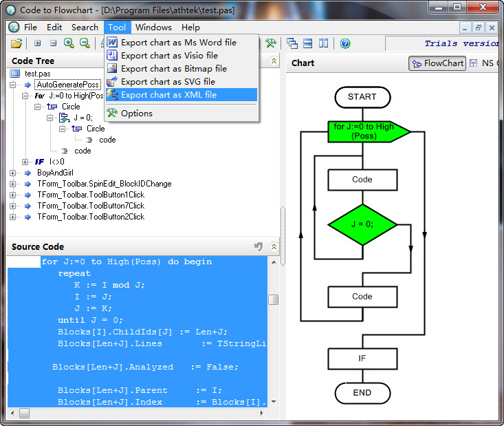
Task: Open the Windows menu
Action: point(153,28)
